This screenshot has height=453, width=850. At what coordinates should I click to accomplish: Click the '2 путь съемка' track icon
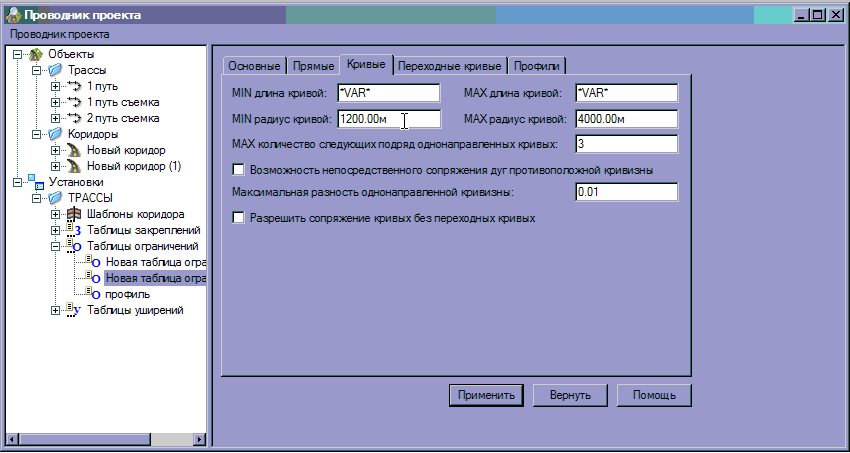[74, 118]
